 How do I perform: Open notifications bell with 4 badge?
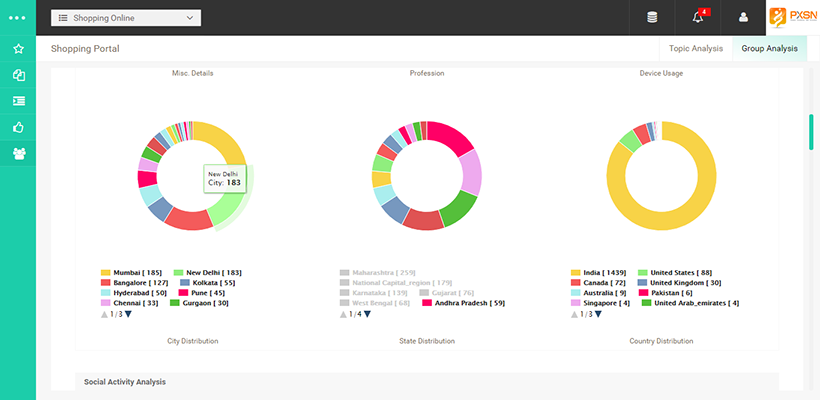click(x=698, y=17)
